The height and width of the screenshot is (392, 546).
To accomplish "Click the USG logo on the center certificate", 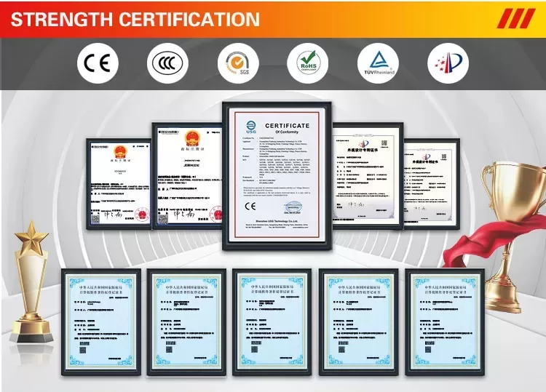I will click(250, 128).
